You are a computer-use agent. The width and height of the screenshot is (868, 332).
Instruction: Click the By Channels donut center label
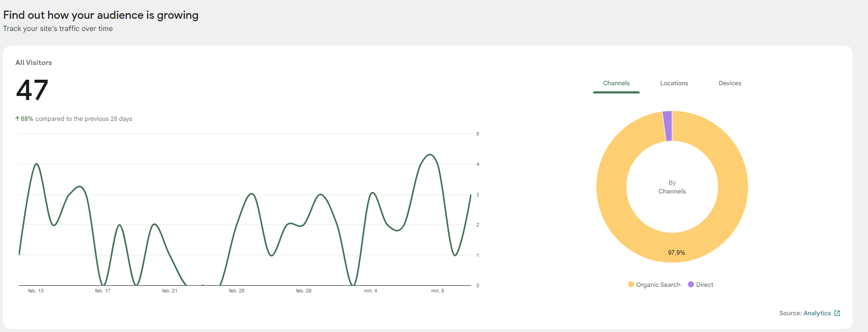(672, 187)
